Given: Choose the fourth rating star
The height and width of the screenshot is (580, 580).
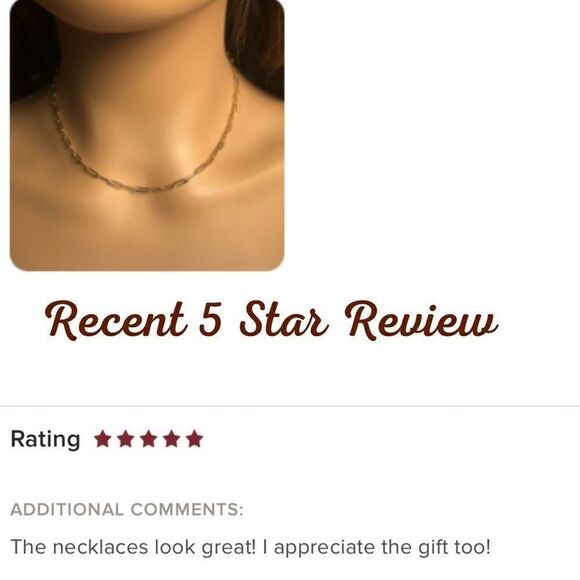Looking at the screenshot, I should click(171, 439).
